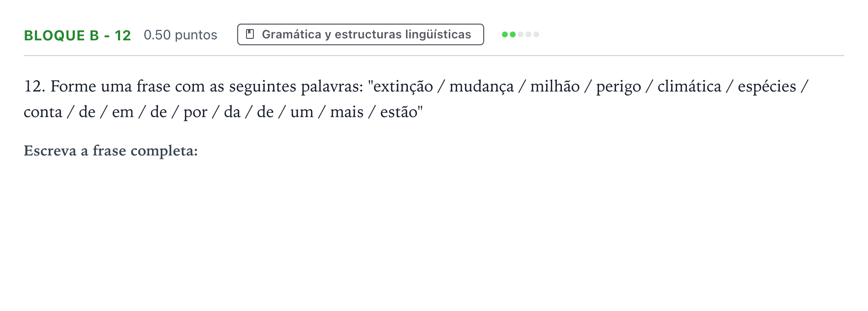Click the word "milhão" in the question

pos(555,87)
